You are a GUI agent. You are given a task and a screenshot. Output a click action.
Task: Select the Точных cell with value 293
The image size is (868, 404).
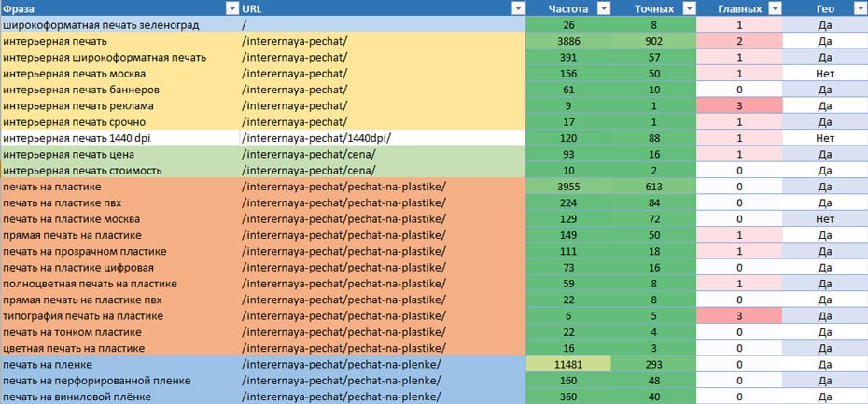pyautogui.click(x=653, y=364)
